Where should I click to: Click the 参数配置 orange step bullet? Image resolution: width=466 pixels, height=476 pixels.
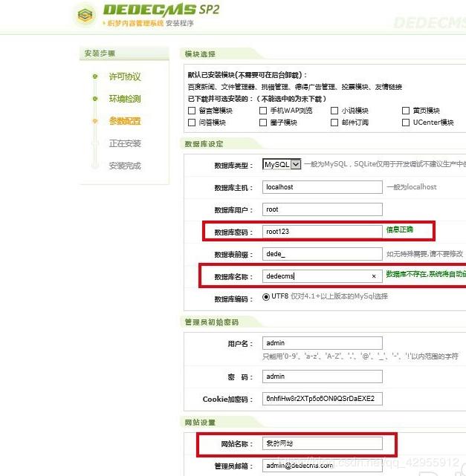click(95, 121)
